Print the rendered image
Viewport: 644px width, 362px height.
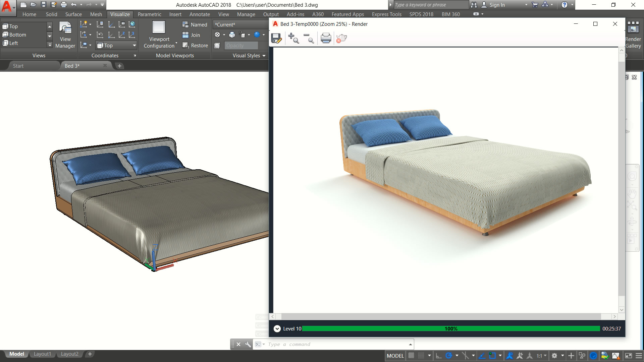click(326, 38)
